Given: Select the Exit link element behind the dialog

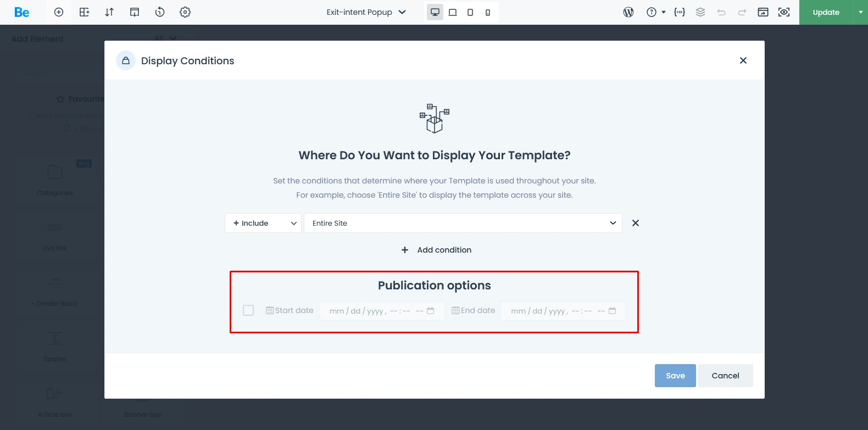Looking at the screenshot, I should [55, 235].
